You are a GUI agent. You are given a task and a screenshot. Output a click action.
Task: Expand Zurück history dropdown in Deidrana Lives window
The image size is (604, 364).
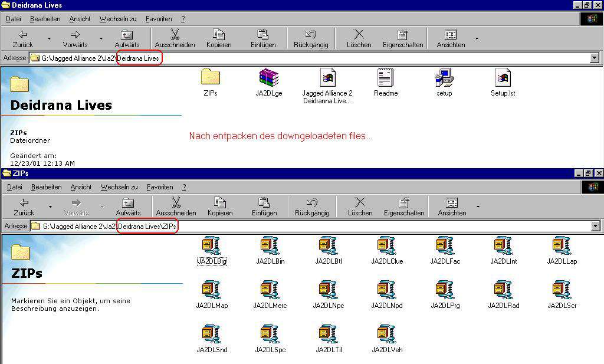pos(49,39)
